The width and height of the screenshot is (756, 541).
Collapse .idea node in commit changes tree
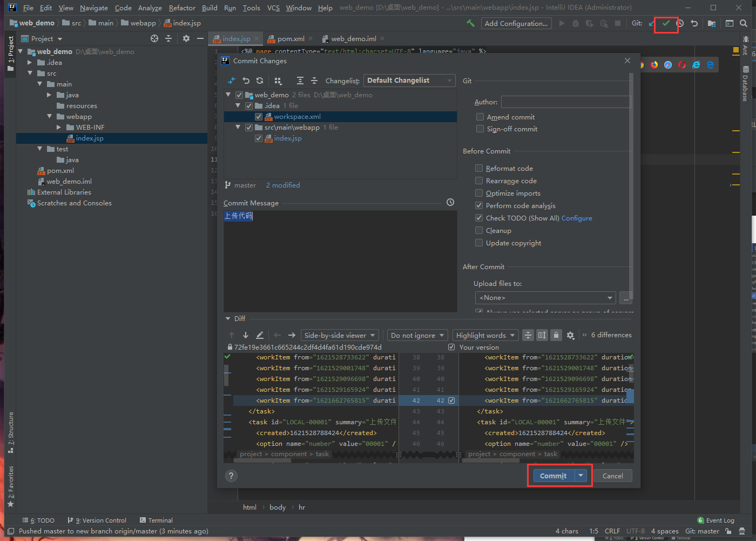pyautogui.click(x=238, y=105)
